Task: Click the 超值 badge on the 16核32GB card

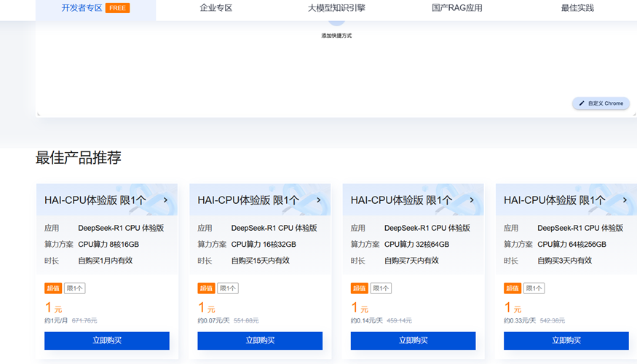Action: click(x=206, y=288)
